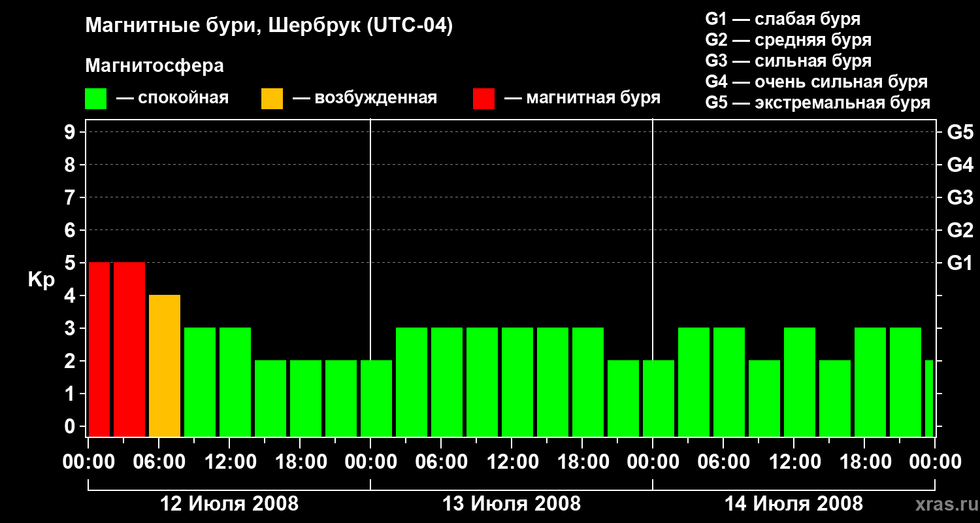Click the 'G3 — сильная буря' legend line

pyautogui.click(x=788, y=61)
